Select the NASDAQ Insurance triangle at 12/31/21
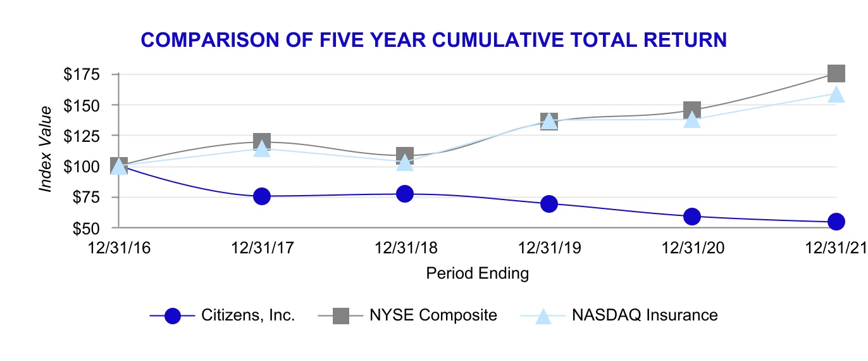This screenshot has width=868, height=361. pos(836,94)
